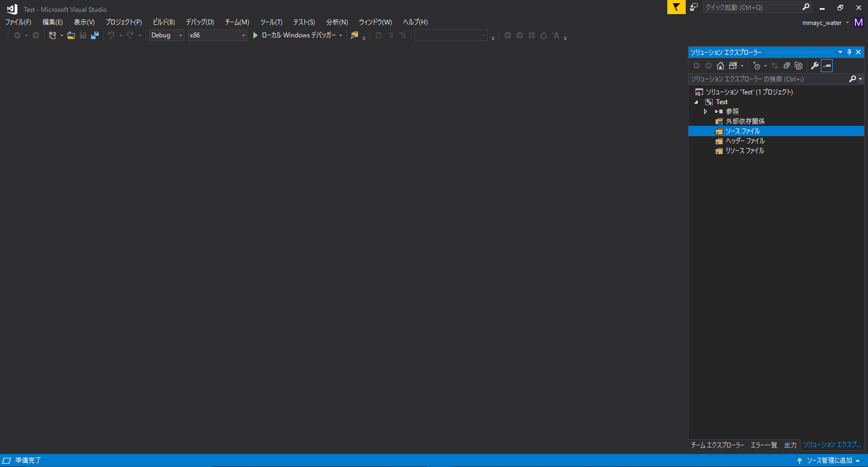Screen dimensions: 868x467
Task: Click the Quick Launch magnifier icon
Action: click(806, 7)
